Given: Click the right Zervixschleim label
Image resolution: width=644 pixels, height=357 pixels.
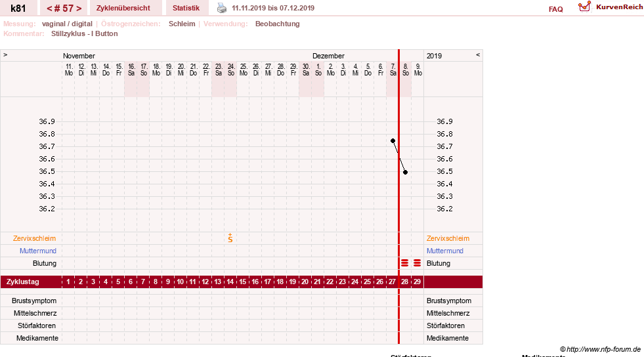Looking at the screenshot, I should [448, 238].
